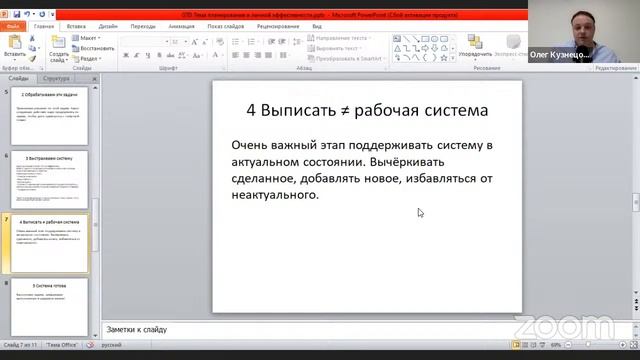This screenshot has height=360, width=640.
Task: Click the Save icon in quick access toolbar
Action: coord(16,14)
